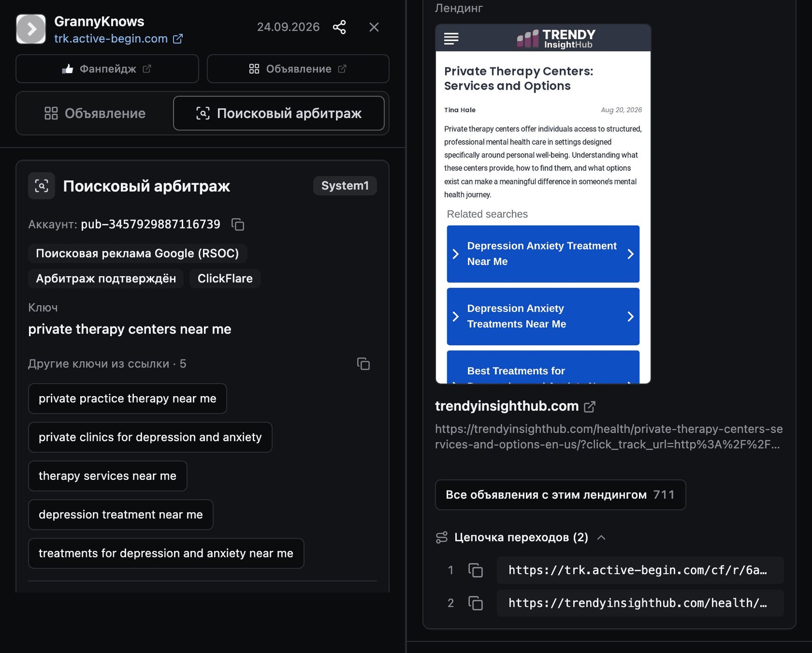Click Depression Anxiety Treatments Near Me search
This screenshot has width=812, height=653.
click(x=543, y=316)
